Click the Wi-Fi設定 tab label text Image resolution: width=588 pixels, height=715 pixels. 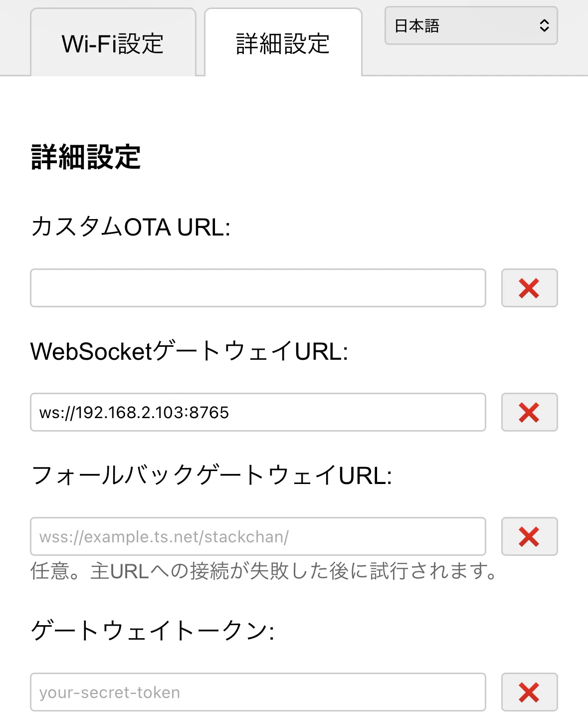tap(113, 44)
